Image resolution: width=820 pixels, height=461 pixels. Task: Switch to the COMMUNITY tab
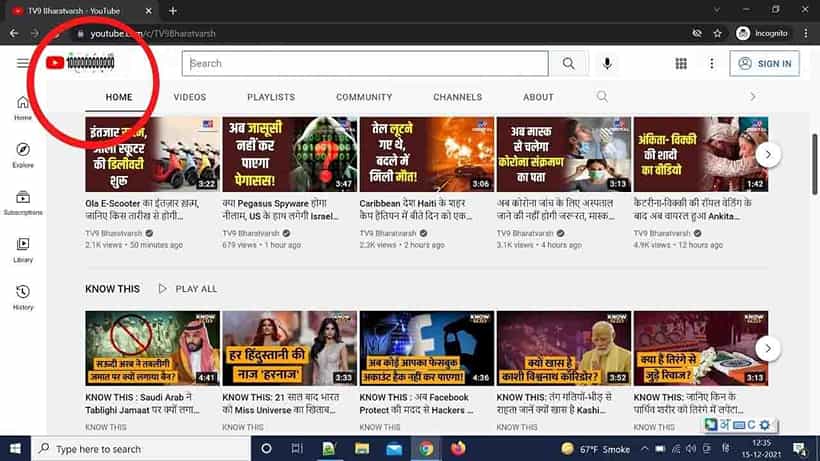[x=364, y=97]
